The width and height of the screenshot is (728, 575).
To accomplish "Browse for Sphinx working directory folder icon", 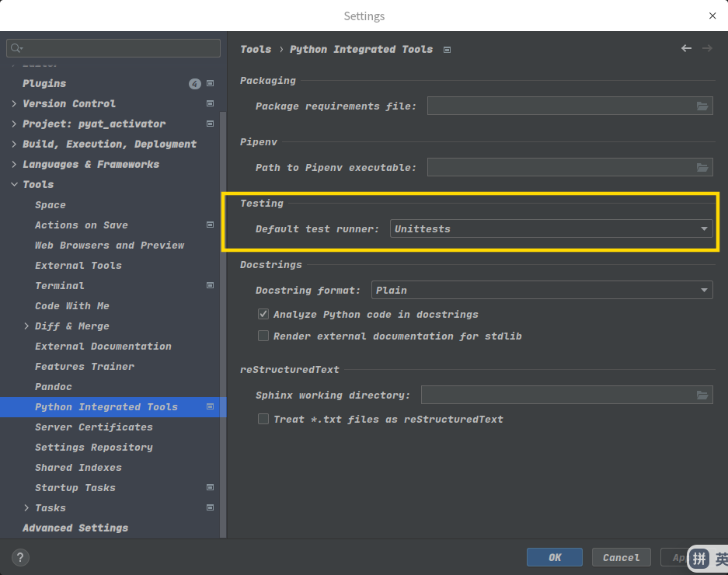I will tap(702, 396).
